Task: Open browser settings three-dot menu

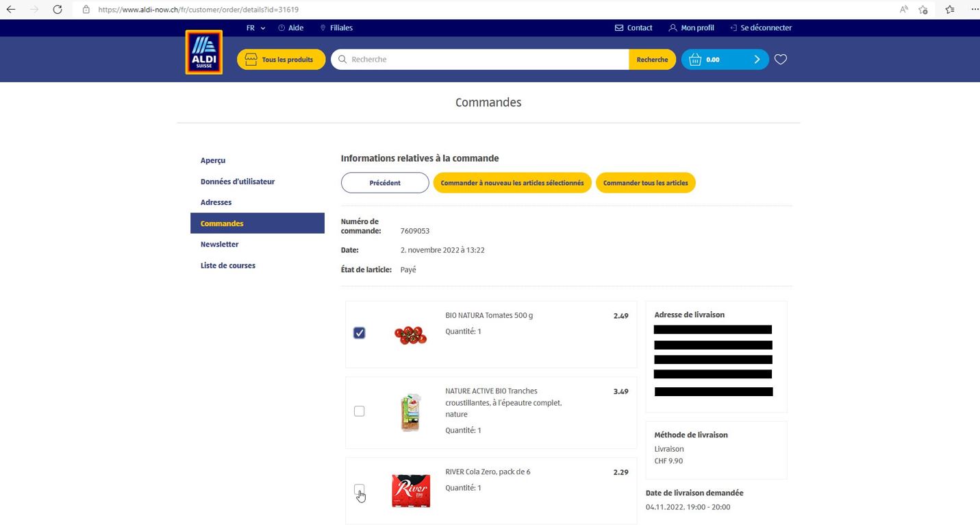Action: pyautogui.click(x=975, y=10)
